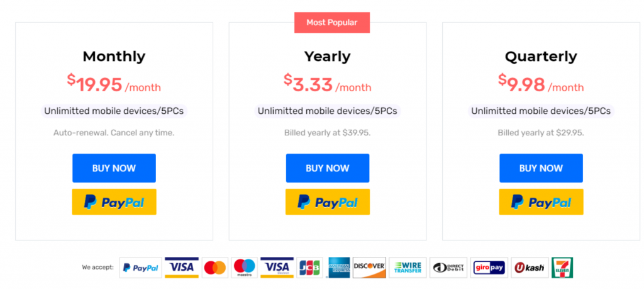Choose the giropay payment logo

pyautogui.click(x=489, y=268)
